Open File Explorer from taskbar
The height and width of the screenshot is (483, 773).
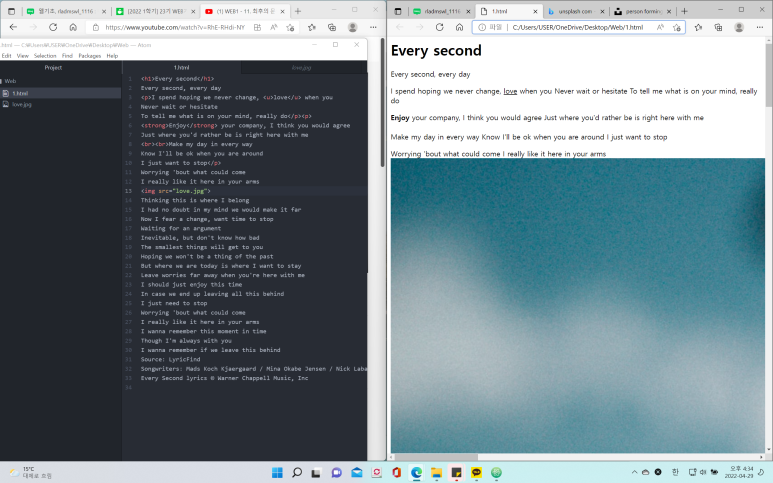coord(436,473)
